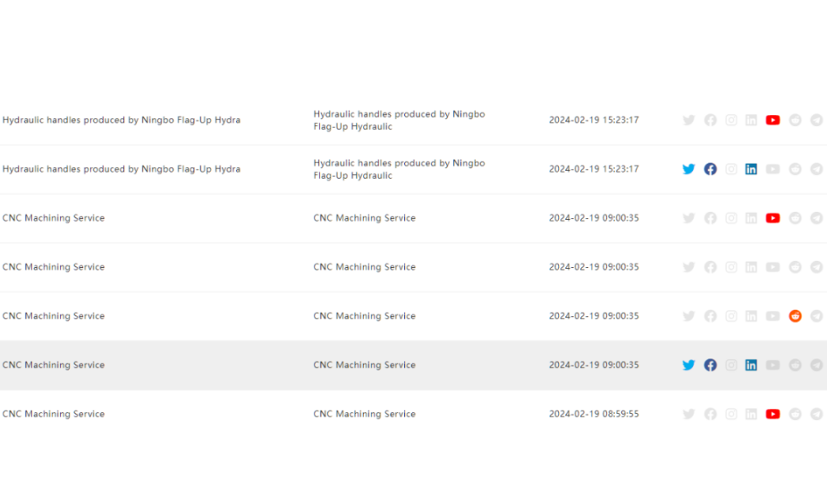Click the Facebook icon in the 08:59:55 row
Image resolution: width=827 pixels, height=504 pixels.
[710, 415]
